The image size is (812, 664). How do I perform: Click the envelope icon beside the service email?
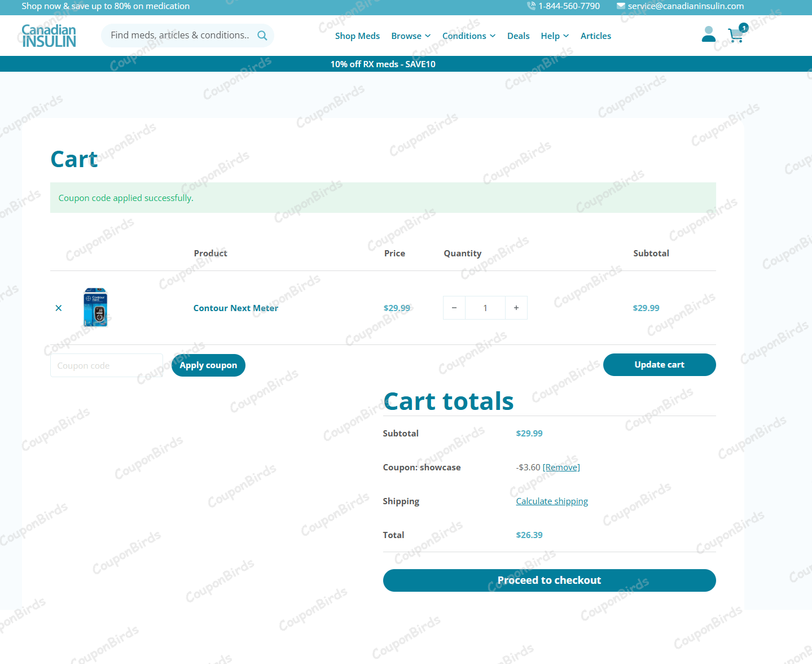click(x=621, y=6)
